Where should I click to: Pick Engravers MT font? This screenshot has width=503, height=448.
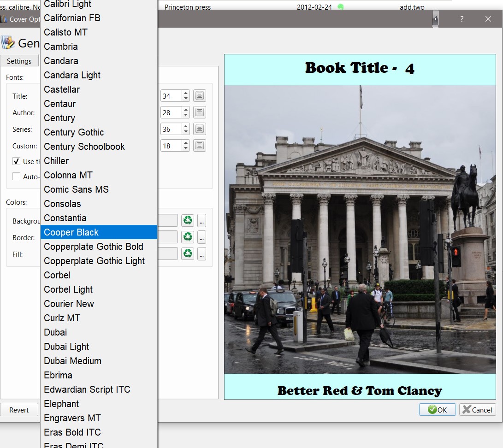click(x=99, y=418)
